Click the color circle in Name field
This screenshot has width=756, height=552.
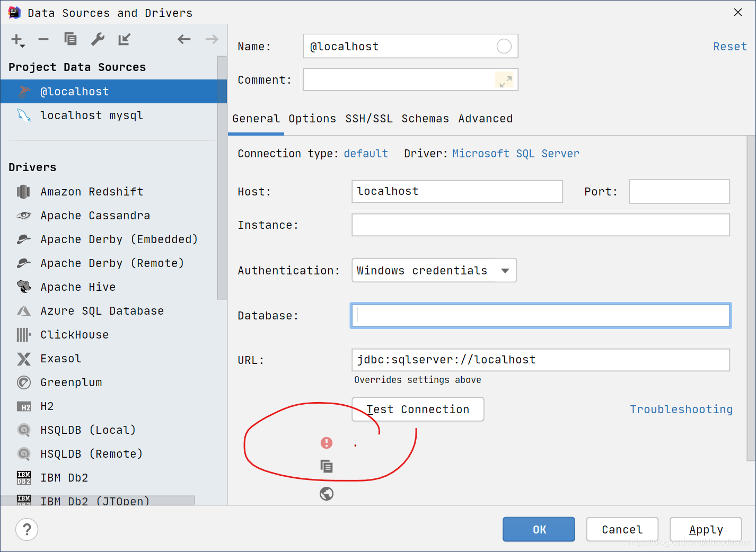504,47
